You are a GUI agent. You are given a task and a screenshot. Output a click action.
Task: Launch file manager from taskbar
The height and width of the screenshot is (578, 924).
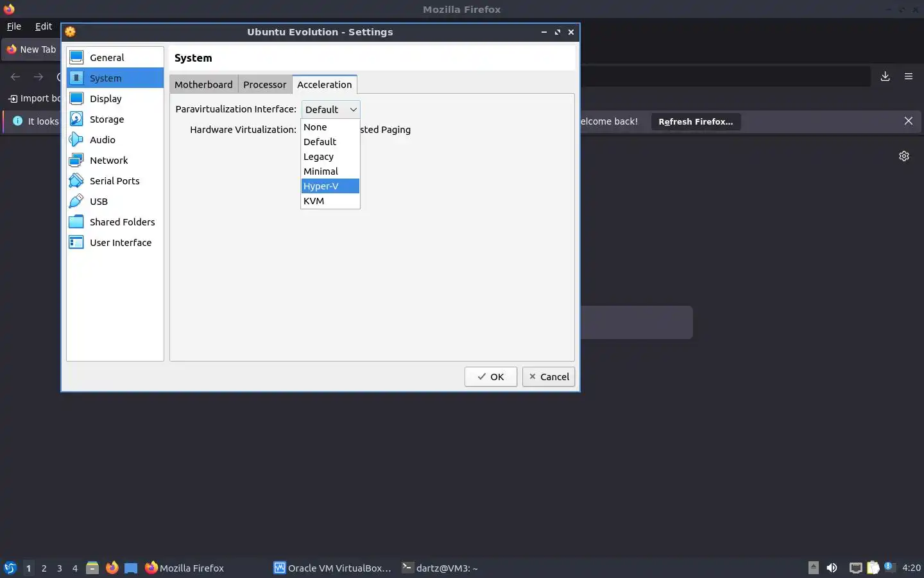tap(92, 568)
